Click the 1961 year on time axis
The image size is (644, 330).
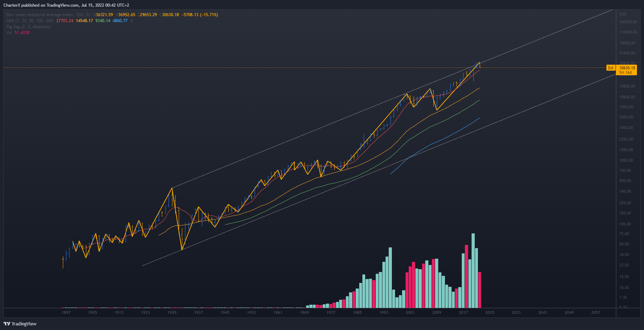click(278, 312)
